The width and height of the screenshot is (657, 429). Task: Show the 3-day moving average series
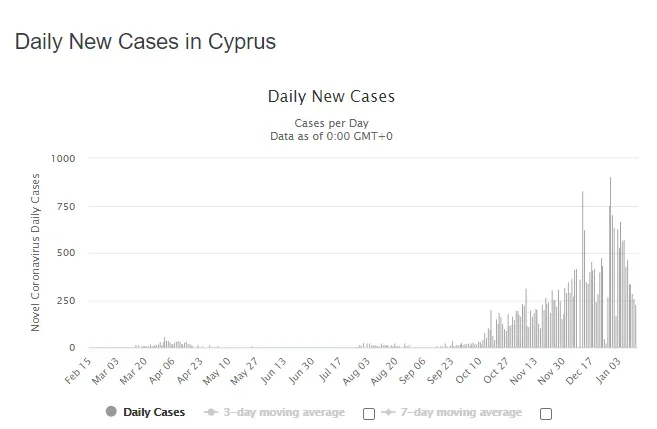[284, 412]
